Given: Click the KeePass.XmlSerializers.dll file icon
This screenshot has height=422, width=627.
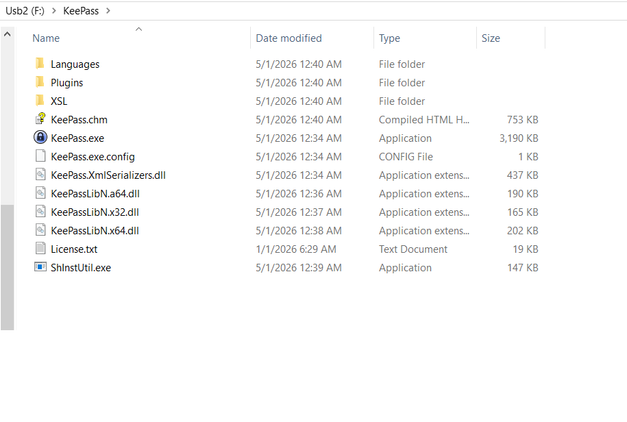Looking at the screenshot, I should [x=40, y=174].
